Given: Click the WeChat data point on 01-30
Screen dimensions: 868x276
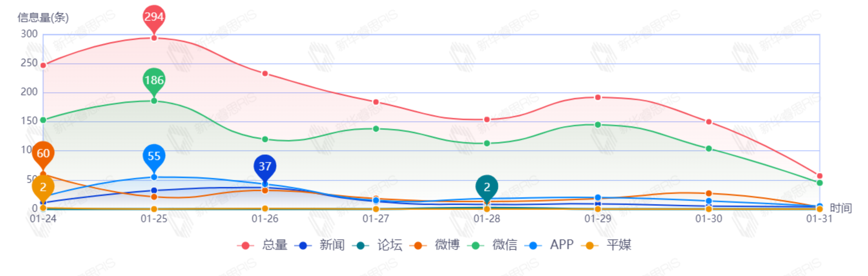Looking at the screenshot, I should coord(709,149).
